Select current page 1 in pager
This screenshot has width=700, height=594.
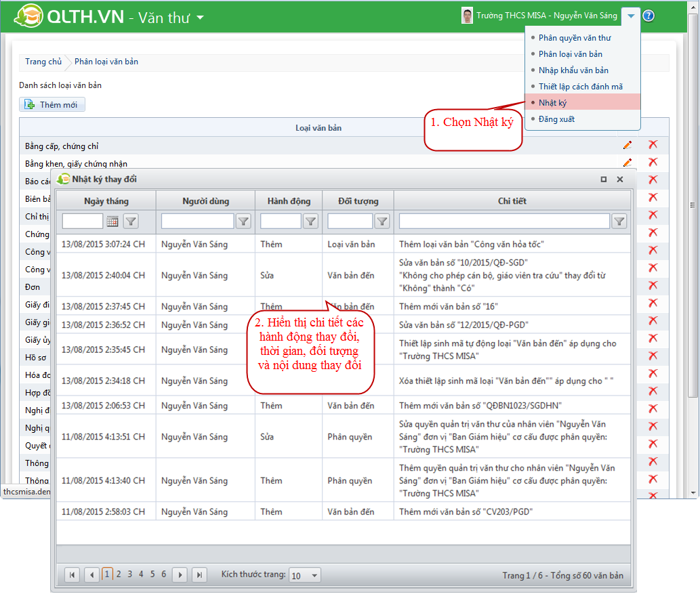(x=107, y=574)
